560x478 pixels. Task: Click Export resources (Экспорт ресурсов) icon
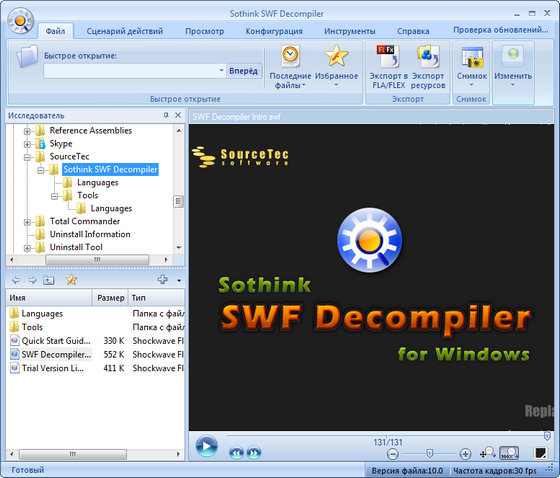[428, 56]
